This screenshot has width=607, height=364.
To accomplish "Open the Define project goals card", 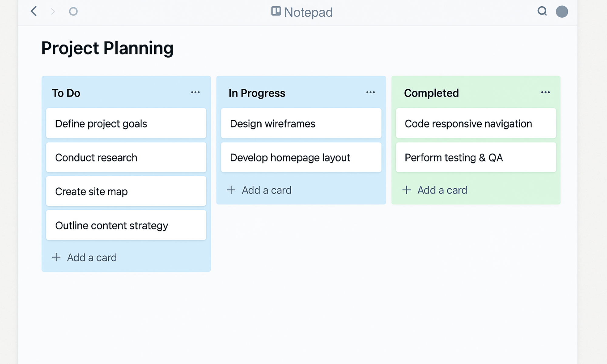I will click(126, 123).
